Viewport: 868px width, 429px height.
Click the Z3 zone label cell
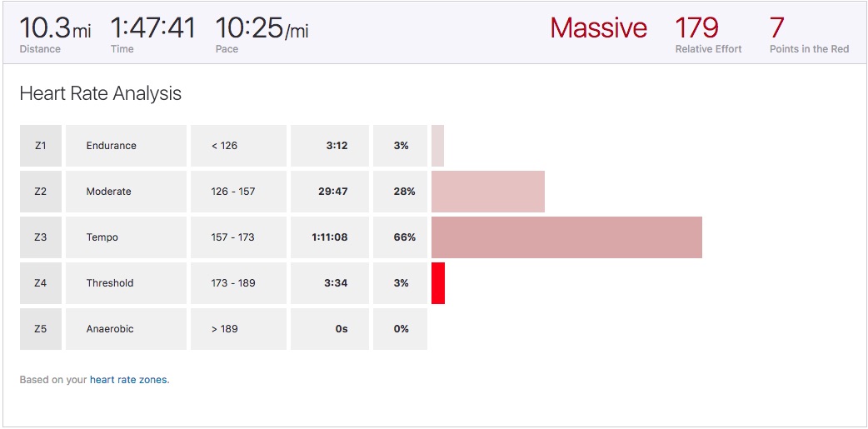pos(41,237)
